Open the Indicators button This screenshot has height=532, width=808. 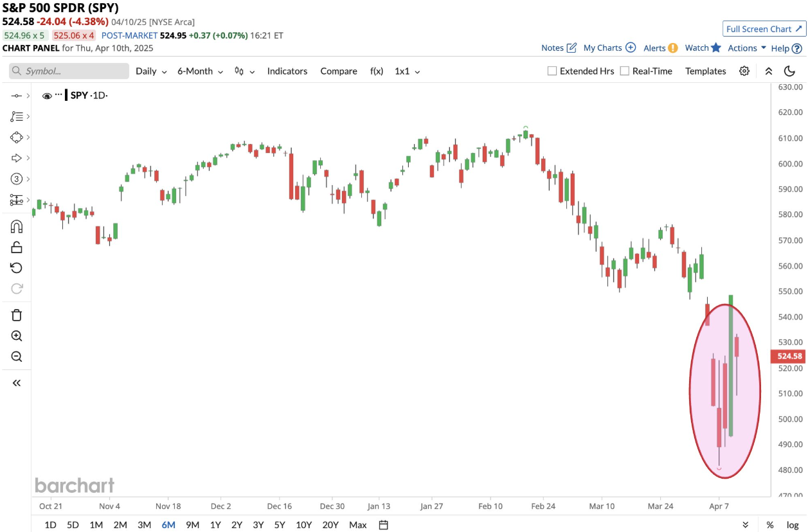click(x=287, y=71)
